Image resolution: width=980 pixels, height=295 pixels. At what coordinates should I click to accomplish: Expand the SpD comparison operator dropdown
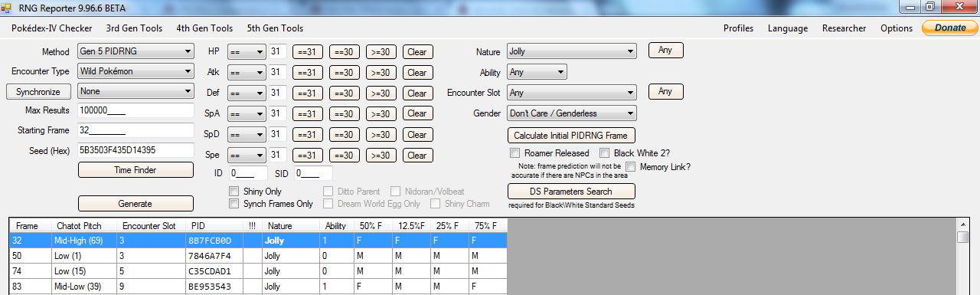pyautogui.click(x=247, y=135)
